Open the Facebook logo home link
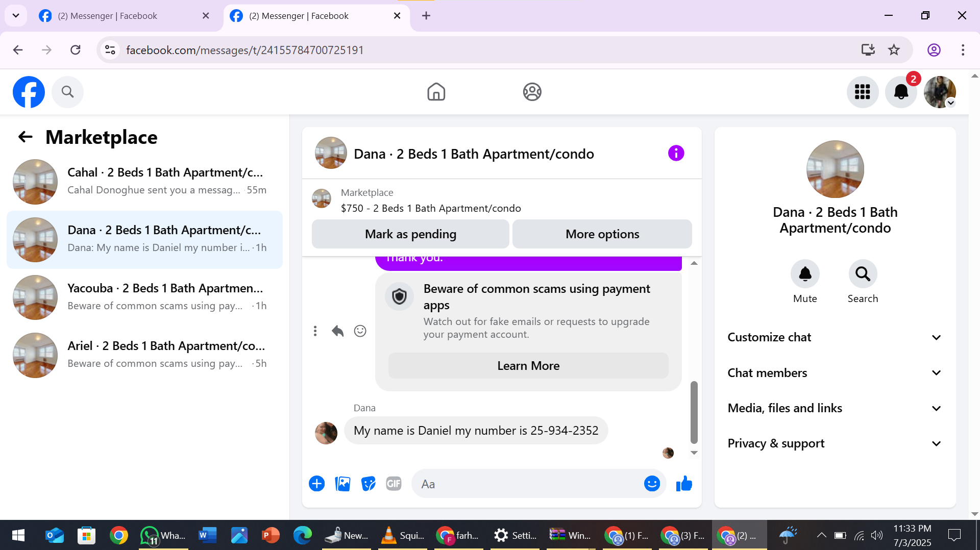Image resolution: width=980 pixels, height=550 pixels. [x=29, y=92]
